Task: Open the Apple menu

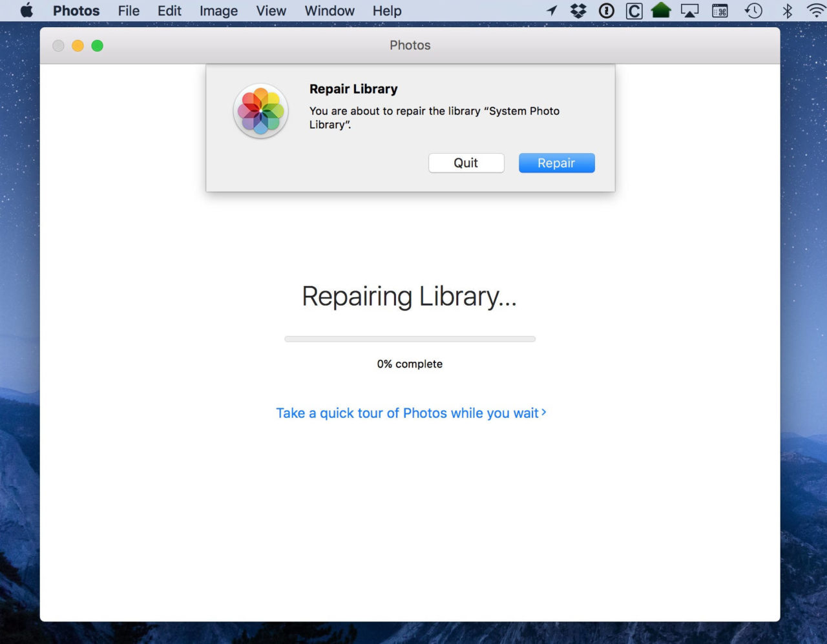Action: tap(26, 10)
